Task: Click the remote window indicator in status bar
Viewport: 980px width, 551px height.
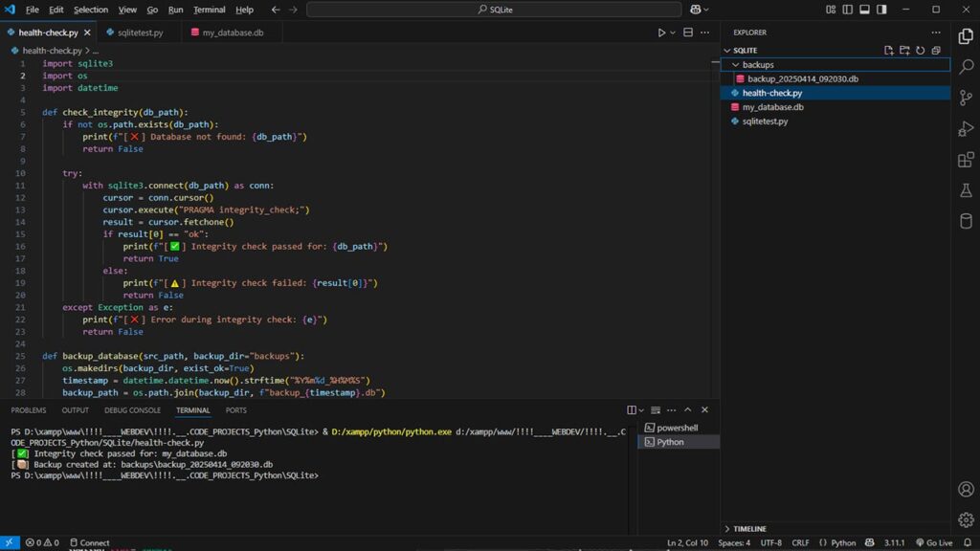Action: coord(10,543)
